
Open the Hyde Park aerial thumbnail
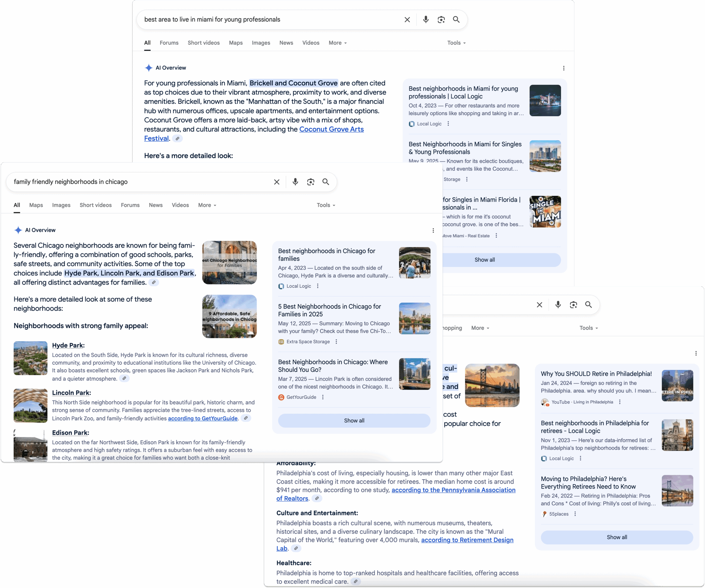click(x=30, y=358)
